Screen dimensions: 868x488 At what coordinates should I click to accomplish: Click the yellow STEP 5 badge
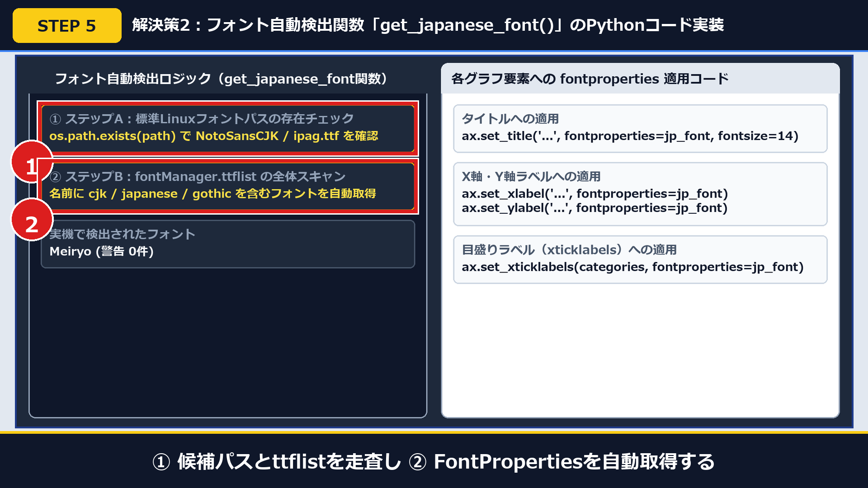coord(67,26)
